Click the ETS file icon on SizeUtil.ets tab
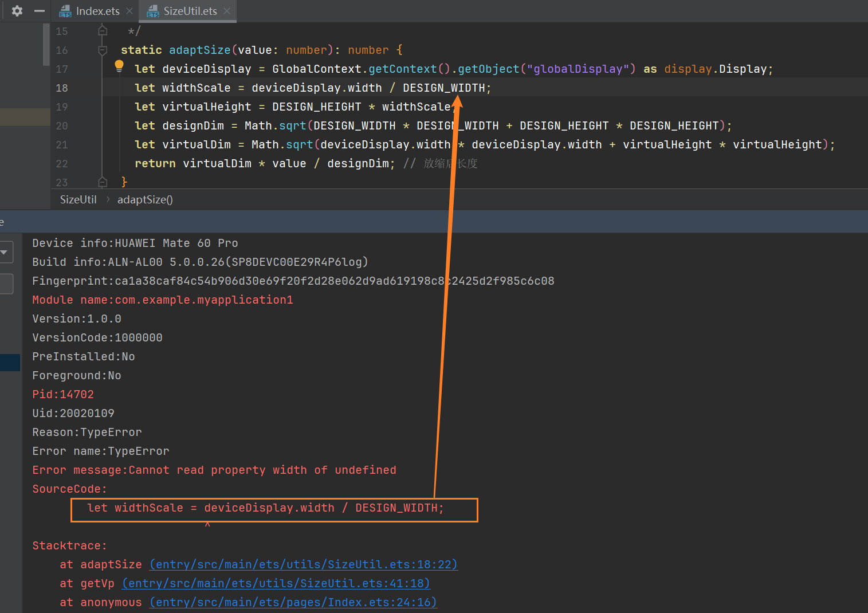This screenshot has height=613, width=868. pyautogui.click(x=153, y=11)
